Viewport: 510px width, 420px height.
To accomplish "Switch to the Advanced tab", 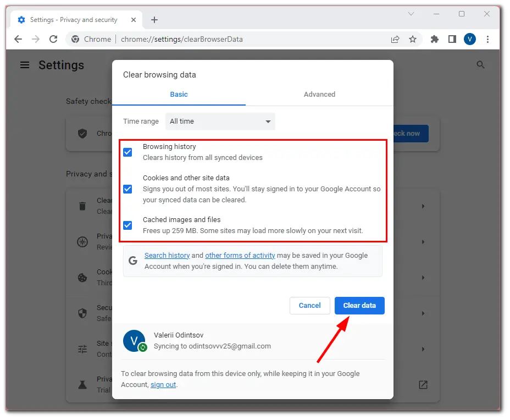I will point(319,95).
